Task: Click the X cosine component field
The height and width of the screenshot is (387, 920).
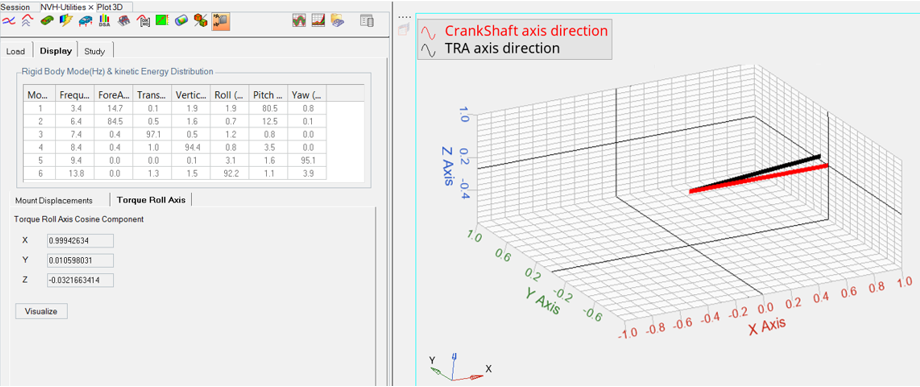Action: pos(80,240)
